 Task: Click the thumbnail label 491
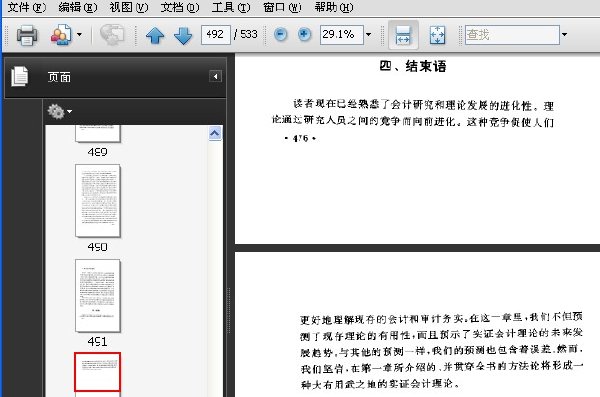click(x=98, y=341)
